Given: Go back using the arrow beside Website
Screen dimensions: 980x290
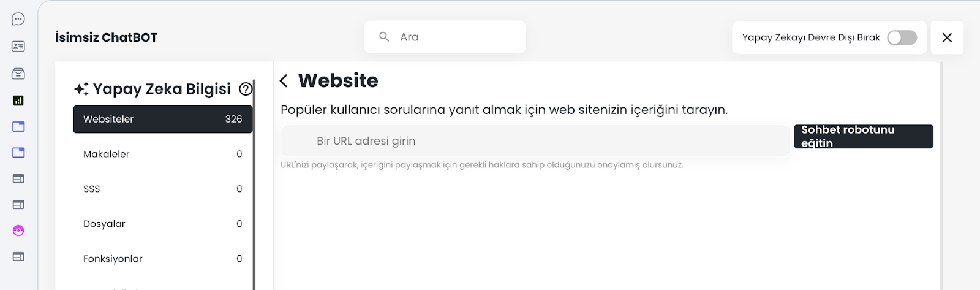Looking at the screenshot, I should pos(284,81).
